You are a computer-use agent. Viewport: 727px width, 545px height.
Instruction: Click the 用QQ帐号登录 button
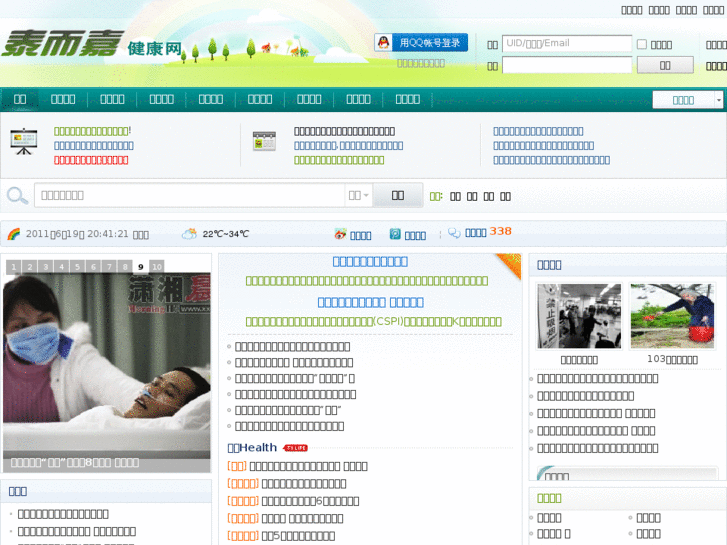(x=421, y=43)
